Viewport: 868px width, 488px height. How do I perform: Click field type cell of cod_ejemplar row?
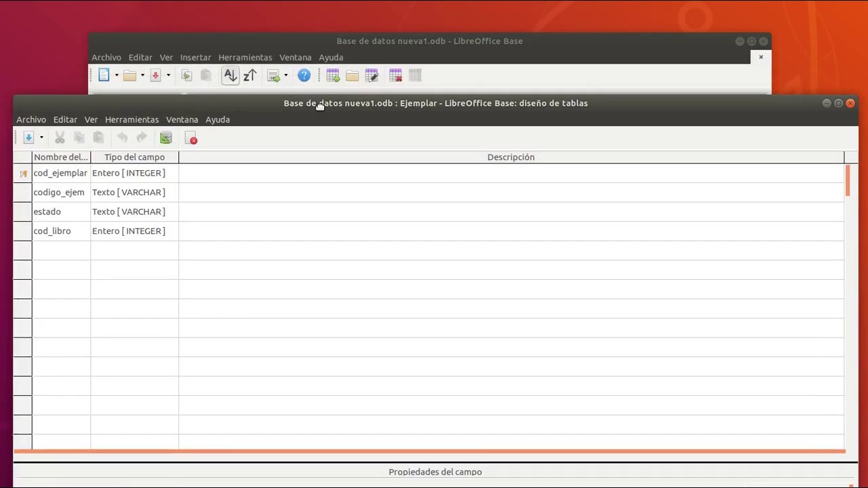coord(134,174)
